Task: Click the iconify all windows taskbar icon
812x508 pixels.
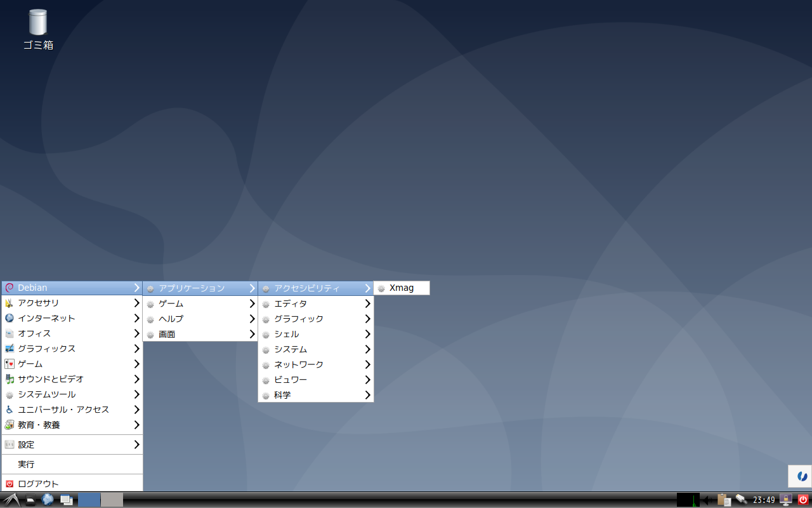Action: coord(67,500)
